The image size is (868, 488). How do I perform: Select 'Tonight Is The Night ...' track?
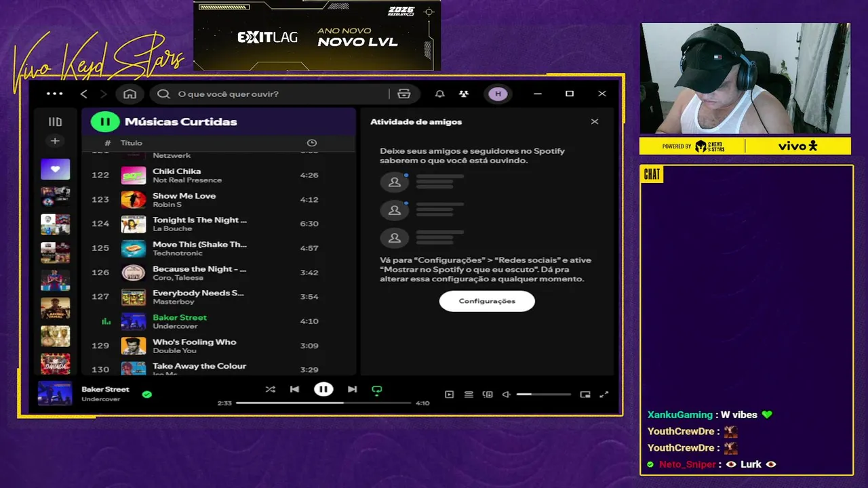tap(199, 220)
